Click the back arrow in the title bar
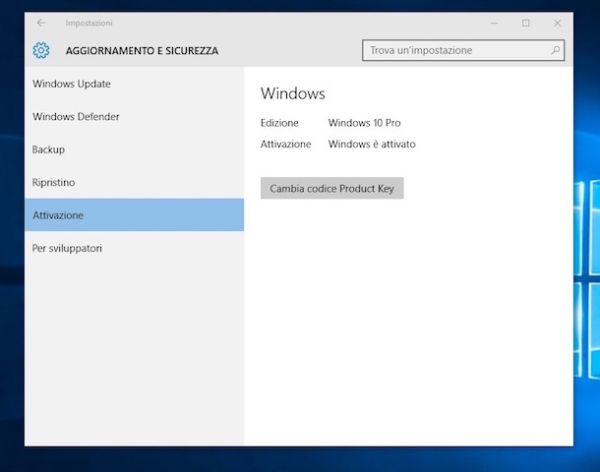This screenshot has width=600, height=472. tap(41, 22)
